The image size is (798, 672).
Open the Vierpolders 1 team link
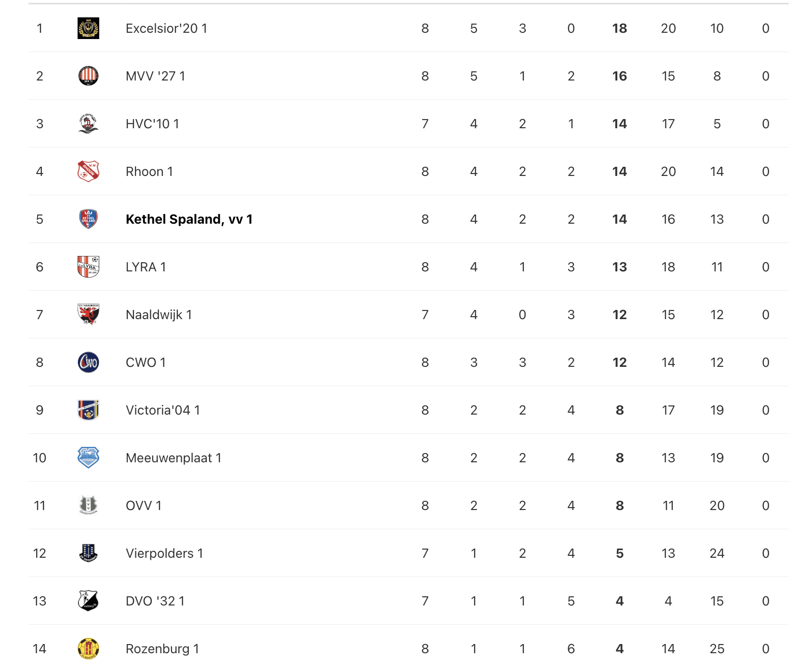(164, 553)
